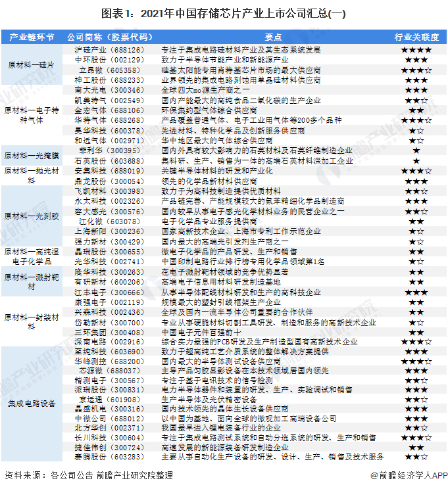Select 沪硅产业（688126） company cell
This screenshot has height=489, width=448.
point(110,50)
